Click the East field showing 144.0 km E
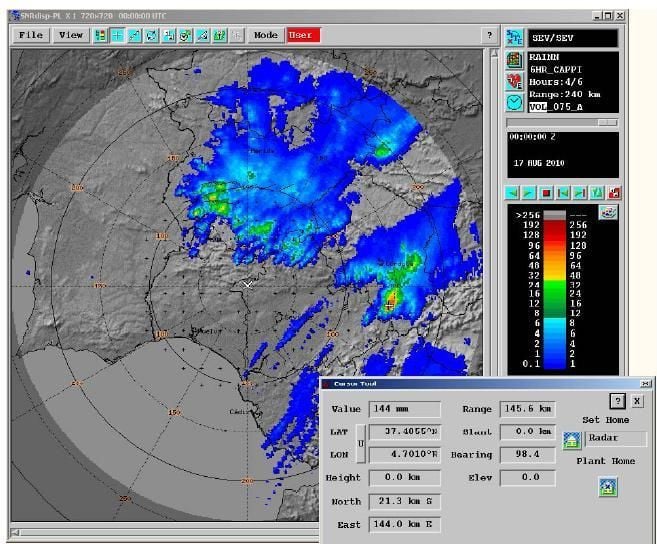Image resolution: width=657 pixels, height=544 pixels. (x=404, y=524)
